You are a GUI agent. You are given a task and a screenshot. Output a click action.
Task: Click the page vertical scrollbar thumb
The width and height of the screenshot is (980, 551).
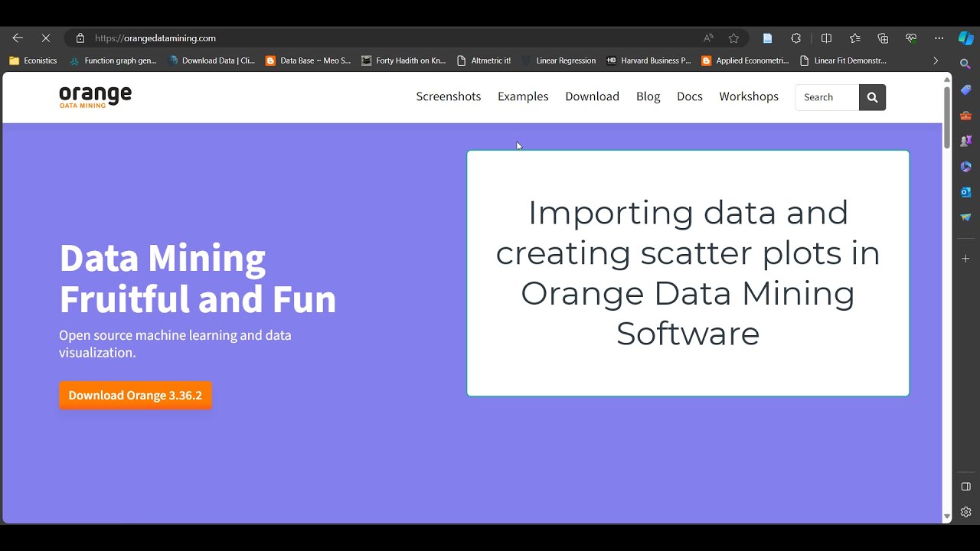[947, 117]
